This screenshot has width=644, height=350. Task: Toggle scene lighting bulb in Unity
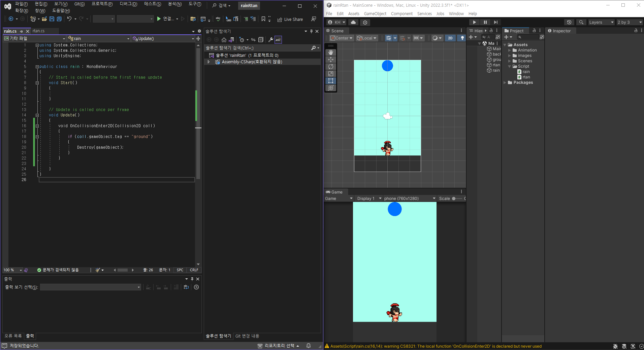pos(462,38)
